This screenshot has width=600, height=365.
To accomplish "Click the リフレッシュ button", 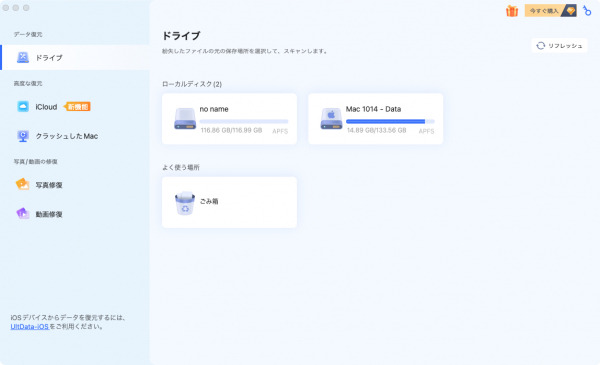I will click(559, 46).
